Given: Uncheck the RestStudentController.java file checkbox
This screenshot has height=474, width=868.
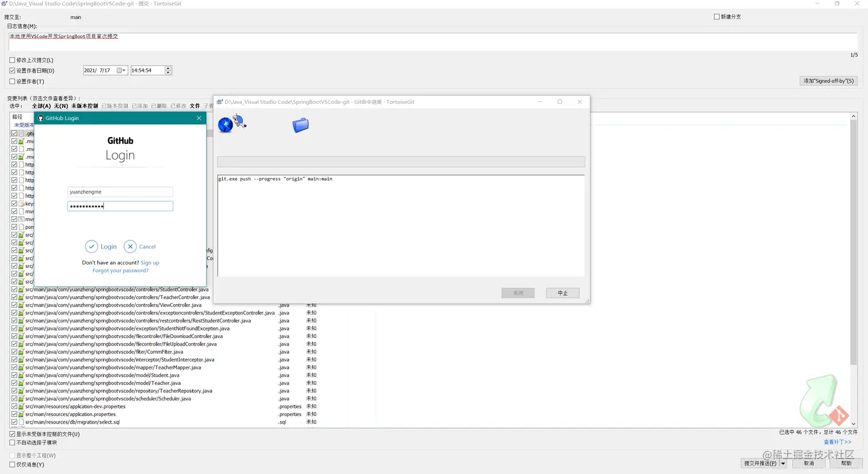Looking at the screenshot, I should point(14,321).
